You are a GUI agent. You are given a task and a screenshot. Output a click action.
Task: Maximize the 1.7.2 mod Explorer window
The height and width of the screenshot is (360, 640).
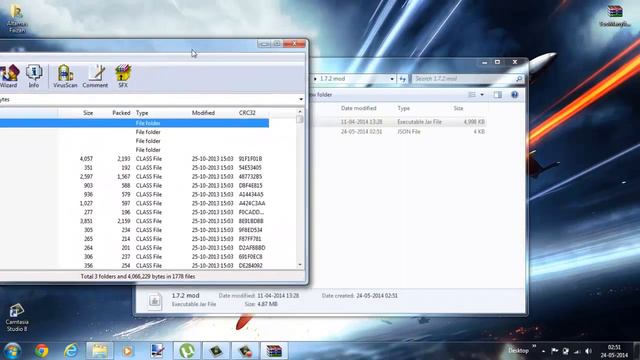(x=498, y=62)
